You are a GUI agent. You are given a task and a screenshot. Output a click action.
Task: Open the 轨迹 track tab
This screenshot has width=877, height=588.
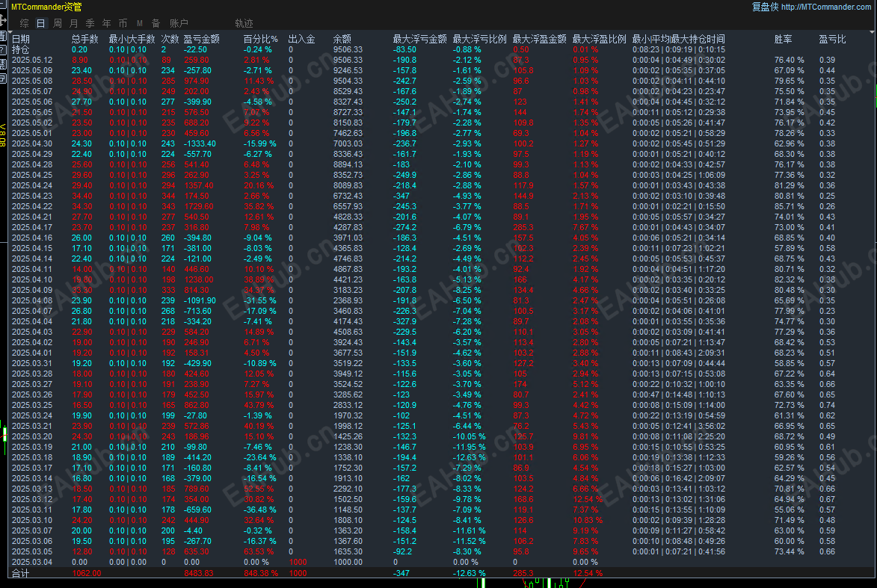pos(244,23)
